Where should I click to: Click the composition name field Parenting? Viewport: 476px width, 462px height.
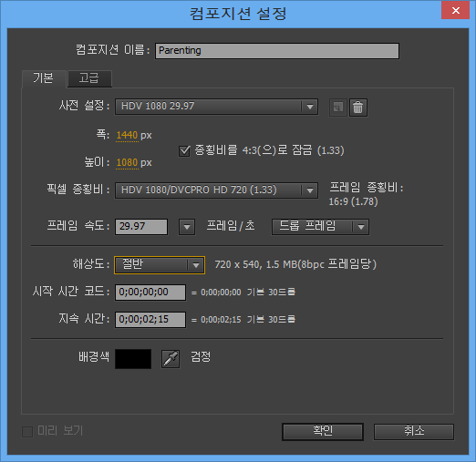pyautogui.click(x=277, y=51)
